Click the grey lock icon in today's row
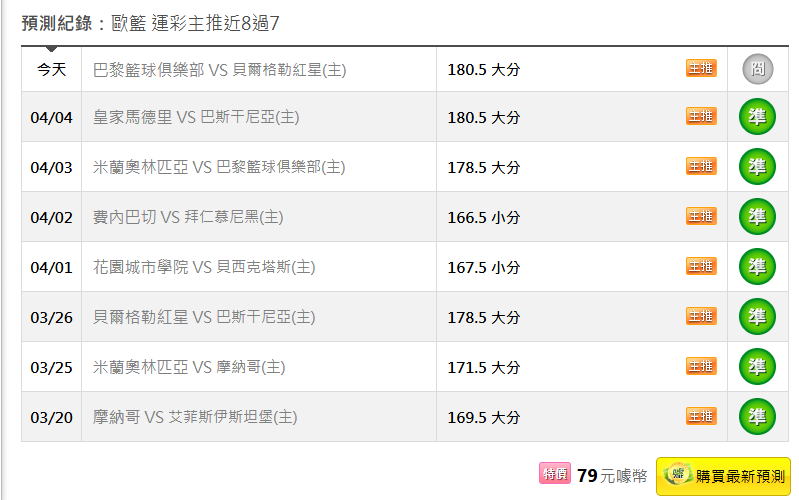This screenshot has height=500, width=799. pos(757,69)
